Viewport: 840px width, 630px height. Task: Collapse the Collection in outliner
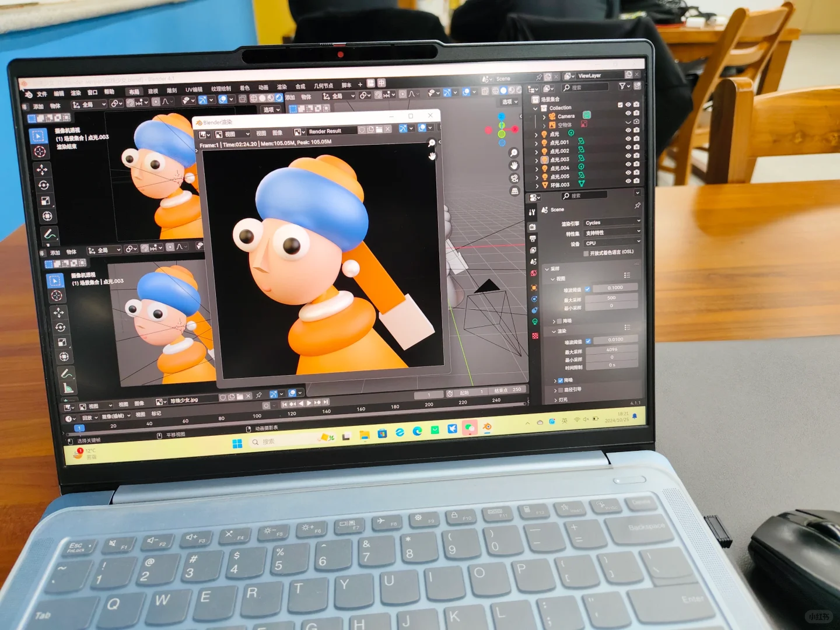(535, 108)
